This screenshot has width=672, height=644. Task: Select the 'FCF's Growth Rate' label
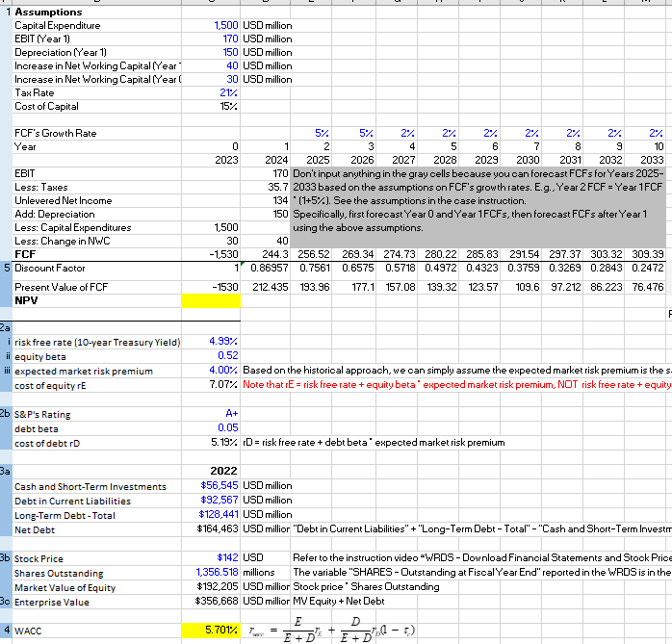[55, 133]
